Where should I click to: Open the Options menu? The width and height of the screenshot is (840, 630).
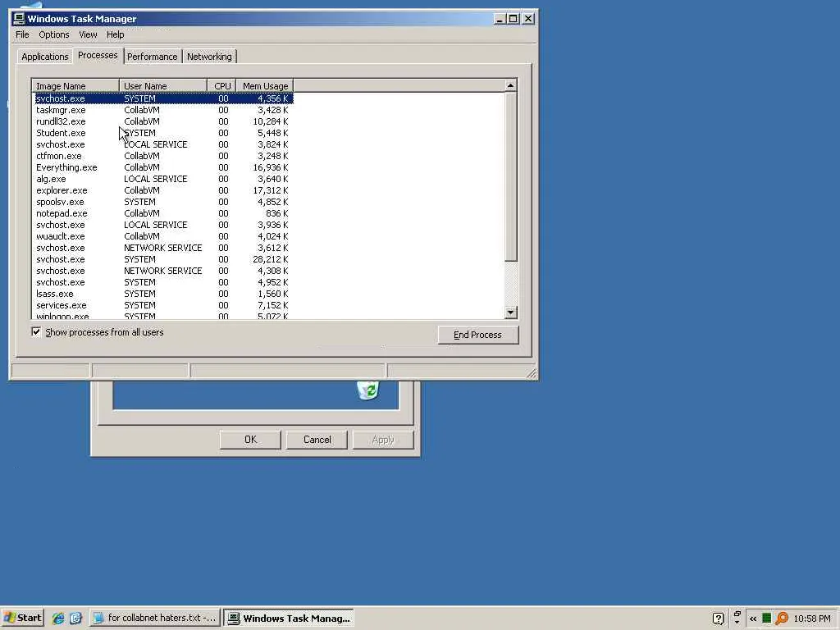(53, 34)
